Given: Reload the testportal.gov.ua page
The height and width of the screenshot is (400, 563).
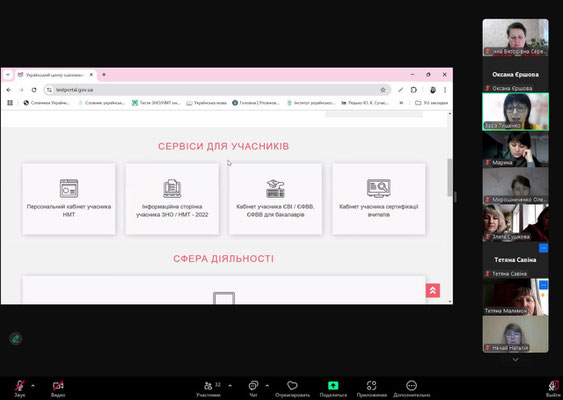Looking at the screenshot, I should tap(34, 90).
